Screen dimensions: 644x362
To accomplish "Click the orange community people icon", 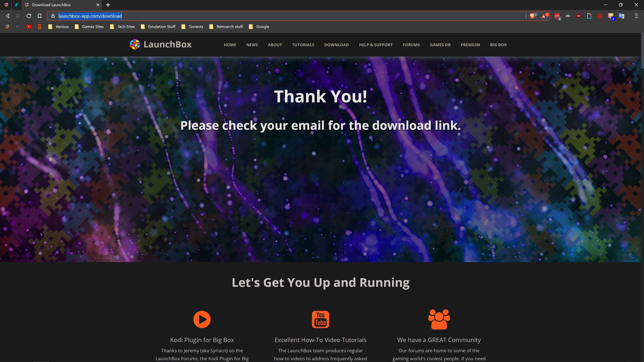I will click(x=439, y=319).
